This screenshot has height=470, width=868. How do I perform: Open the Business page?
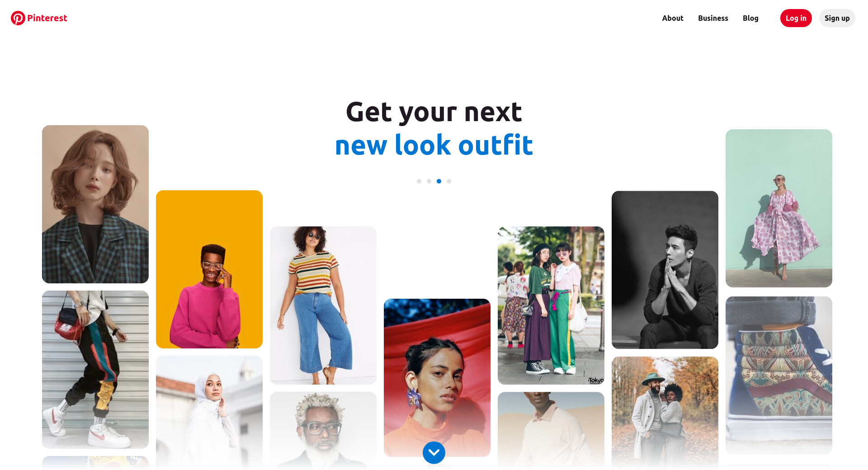[x=713, y=18]
